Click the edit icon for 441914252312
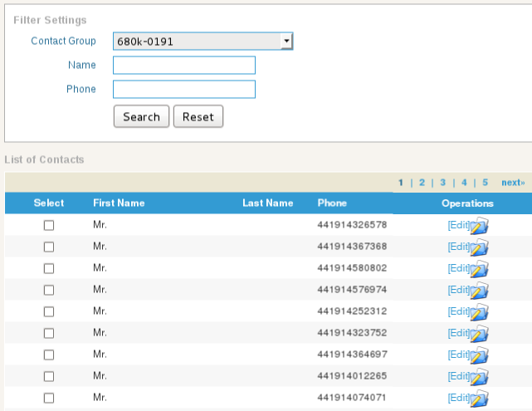The width and height of the screenshot is (532, 411). 479,312
